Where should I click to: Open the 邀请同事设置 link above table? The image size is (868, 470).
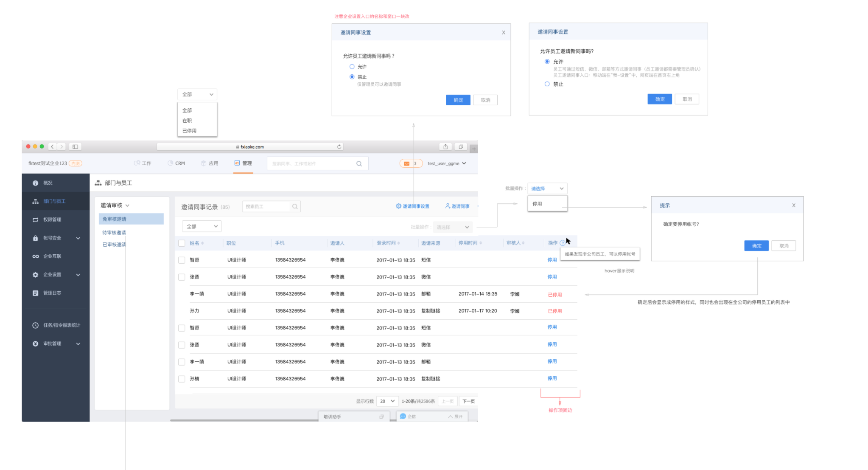click(x=412, y=206)
